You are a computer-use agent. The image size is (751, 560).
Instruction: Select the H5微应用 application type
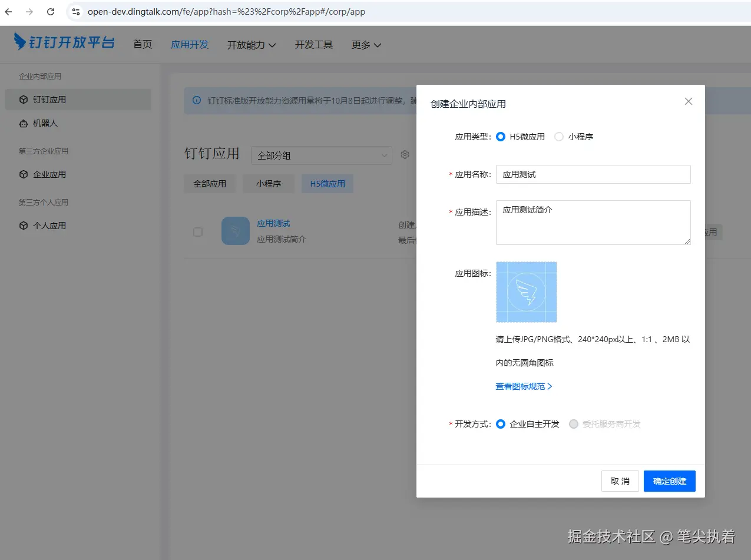500,136
